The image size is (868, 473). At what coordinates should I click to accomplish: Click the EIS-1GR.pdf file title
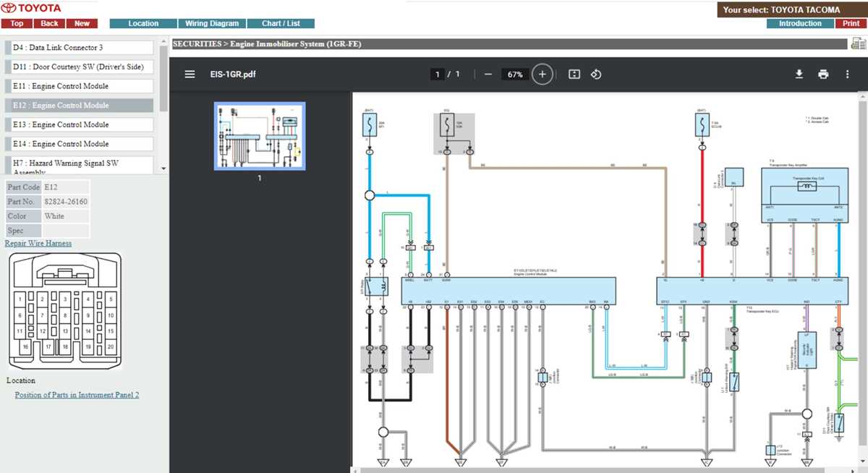click(232, 74)
